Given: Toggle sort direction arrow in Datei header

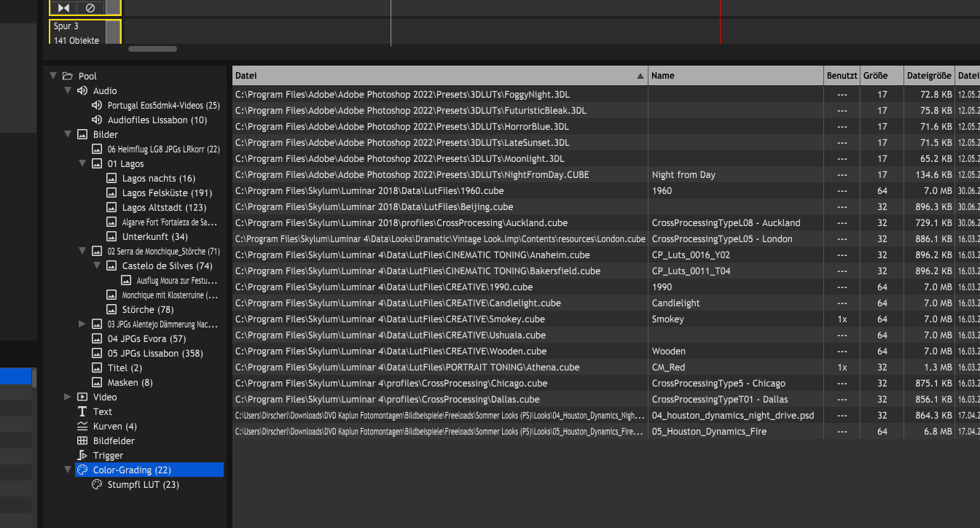Looking at the screenshot, I should [x=640, y=76].
